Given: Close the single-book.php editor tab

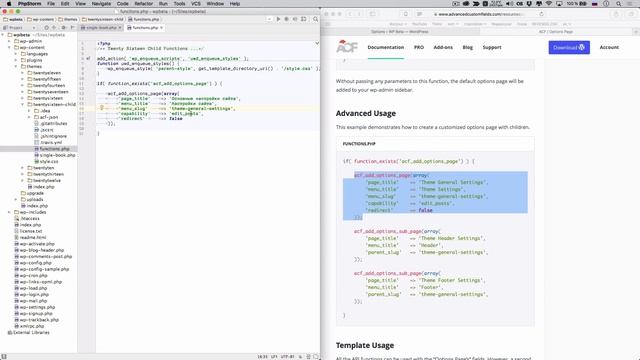Looking at the screenshot, I should [x=120, y=28].
